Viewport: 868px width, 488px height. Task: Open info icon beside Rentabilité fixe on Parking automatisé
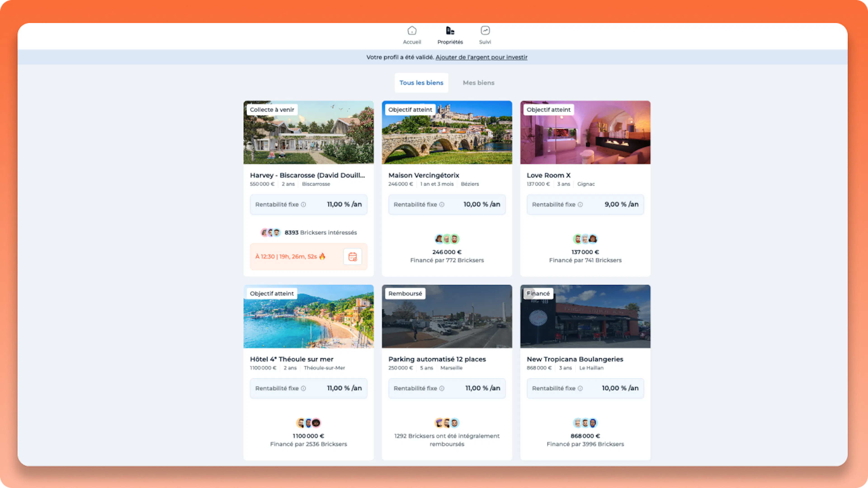coord(442,388)
